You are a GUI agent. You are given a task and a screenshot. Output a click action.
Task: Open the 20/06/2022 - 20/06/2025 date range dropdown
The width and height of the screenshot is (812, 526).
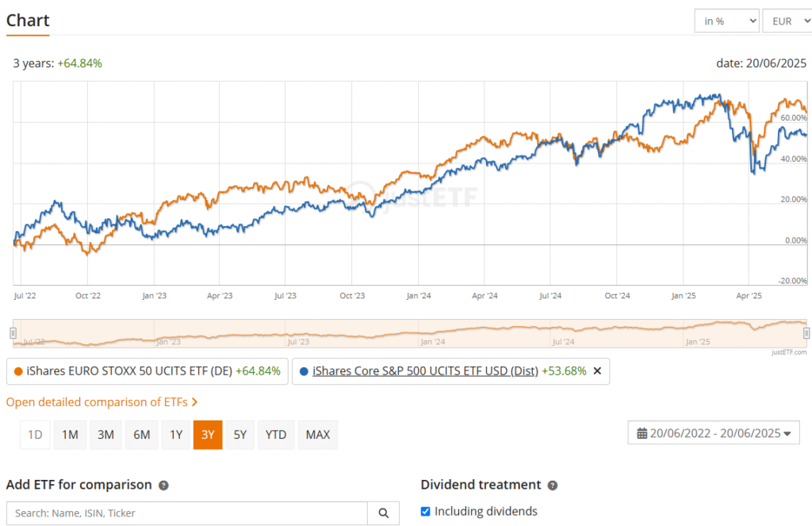[714, 433]
